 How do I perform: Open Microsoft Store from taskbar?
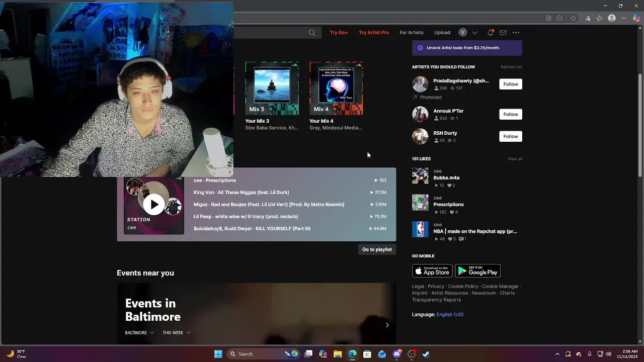coord(367,354)
